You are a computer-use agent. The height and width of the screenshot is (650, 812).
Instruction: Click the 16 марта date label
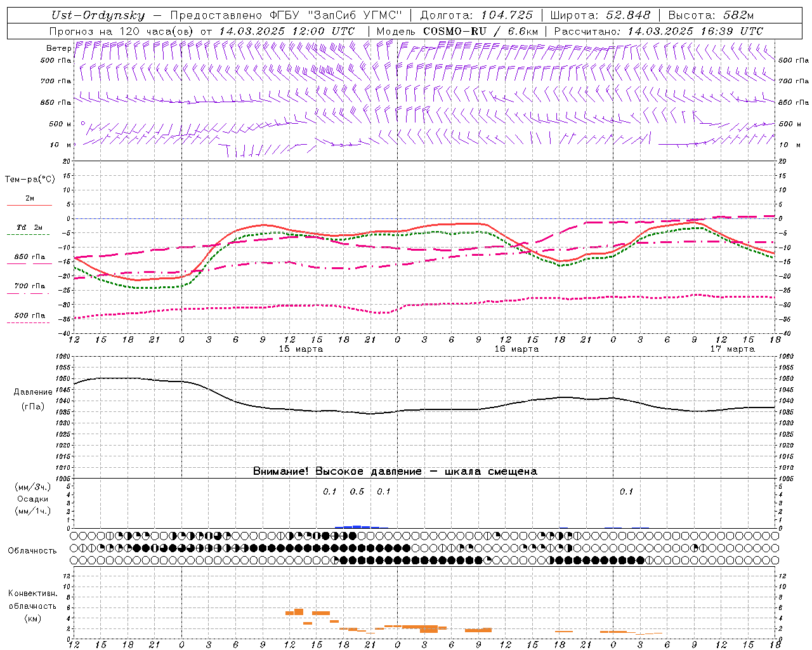coord(516,349)
